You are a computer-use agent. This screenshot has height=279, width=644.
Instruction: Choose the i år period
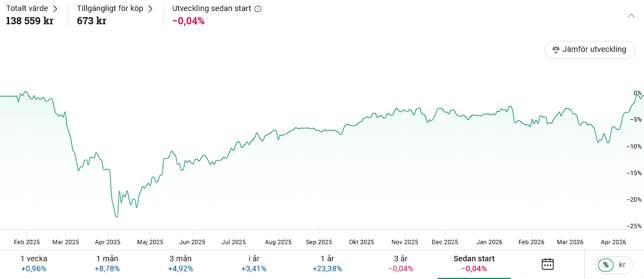[254, 264]
